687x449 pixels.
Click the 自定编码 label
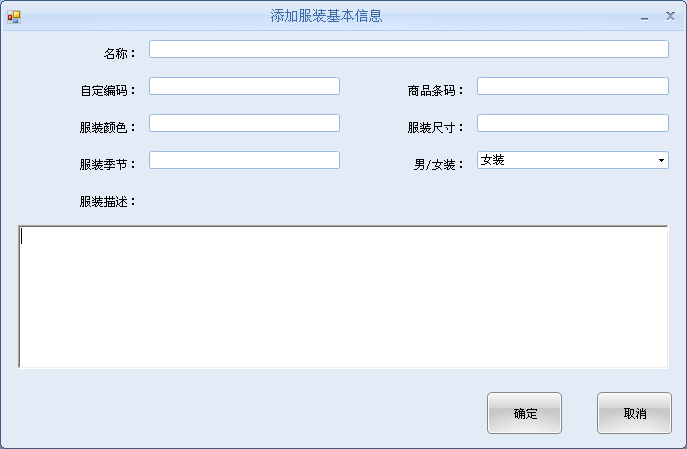[x=108, y=91]
